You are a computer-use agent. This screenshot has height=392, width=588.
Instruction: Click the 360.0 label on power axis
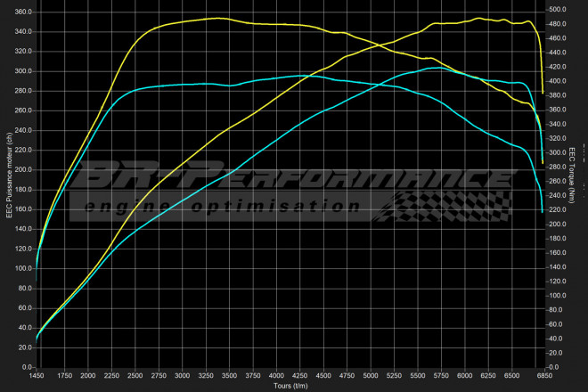(22, 12)
